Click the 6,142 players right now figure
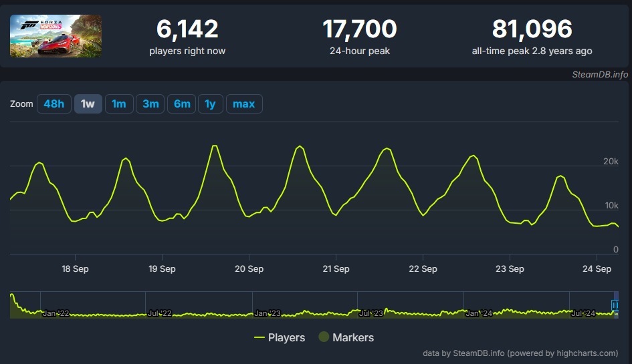Viewport: 632px width, 364px height. (x=187, y=29)
